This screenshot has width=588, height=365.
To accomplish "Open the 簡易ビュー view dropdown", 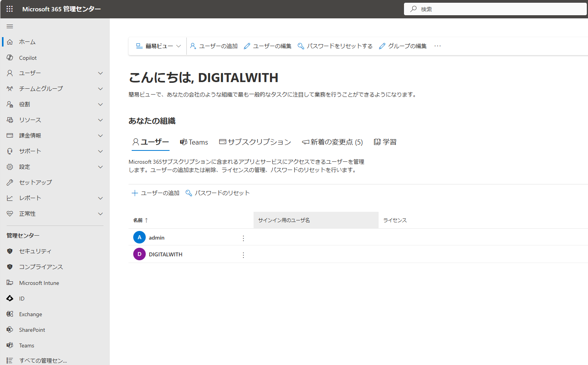I will tap(158, 46).
